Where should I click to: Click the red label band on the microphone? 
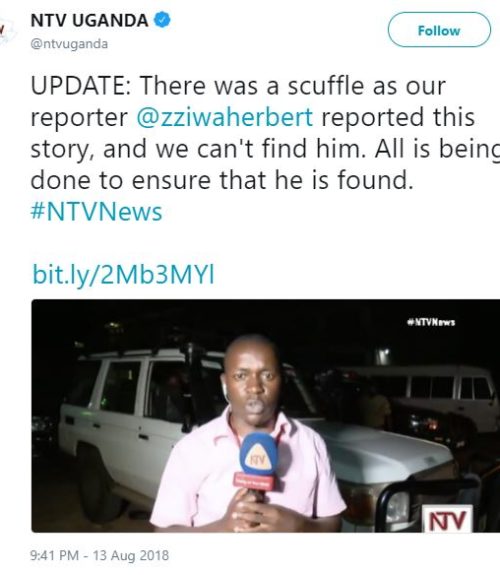pos(254,481)
